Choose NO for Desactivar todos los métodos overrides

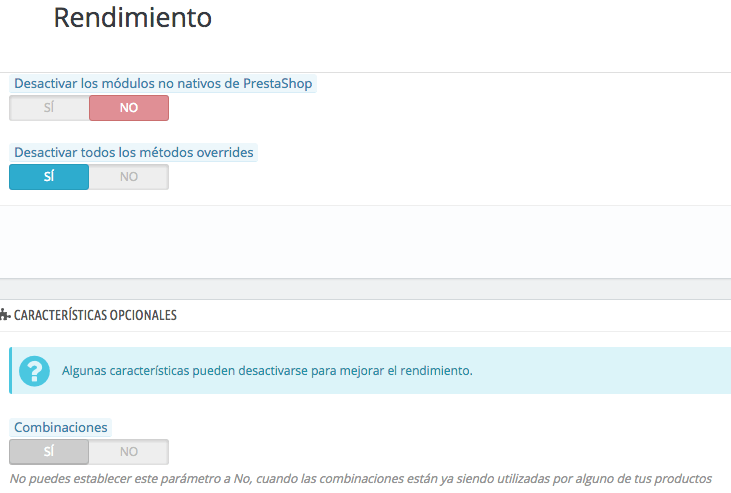(129, 177)
